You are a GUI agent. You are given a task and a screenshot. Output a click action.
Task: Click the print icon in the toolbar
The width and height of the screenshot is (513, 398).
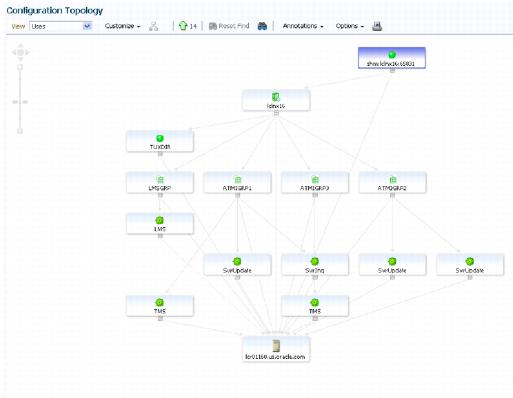coord(377,26)
